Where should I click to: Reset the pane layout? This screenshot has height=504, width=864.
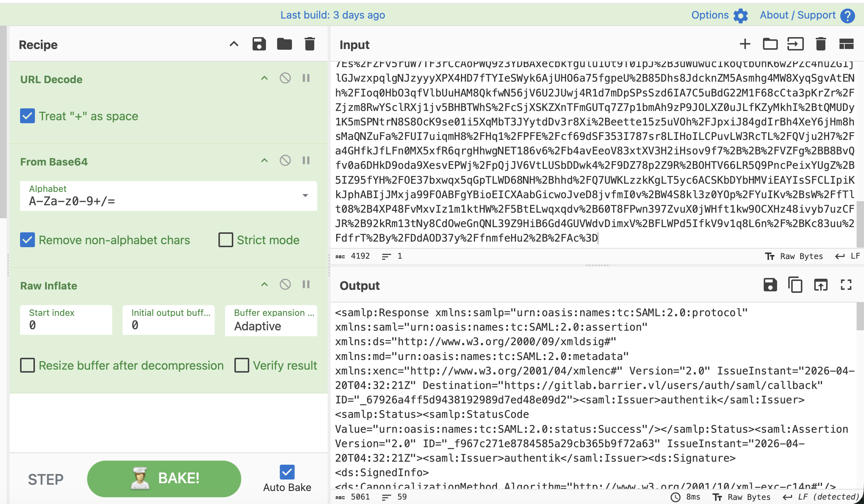846,44
